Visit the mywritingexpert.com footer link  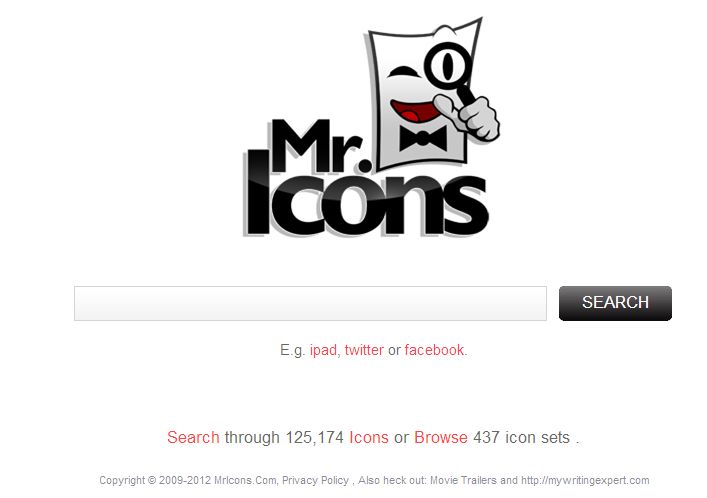tap(585, 480)
